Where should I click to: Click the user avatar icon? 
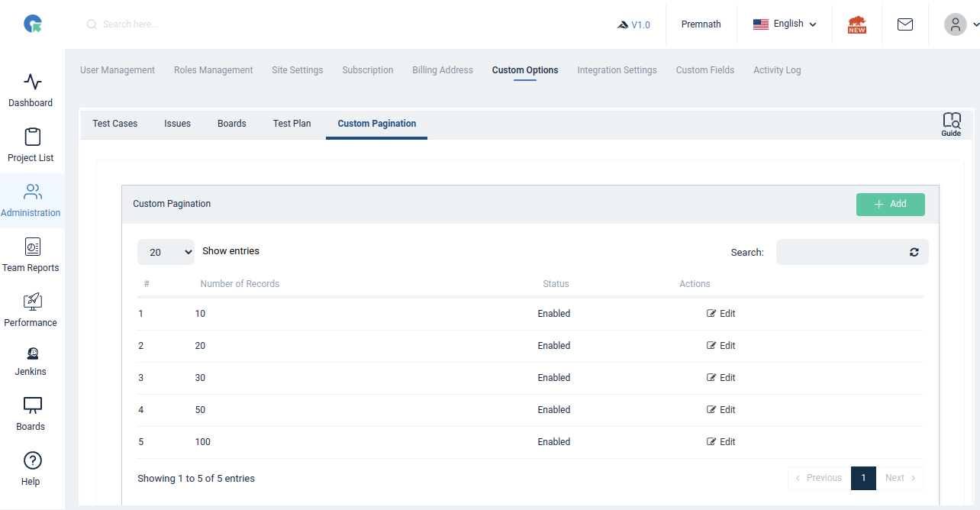[x=956, y=24]
